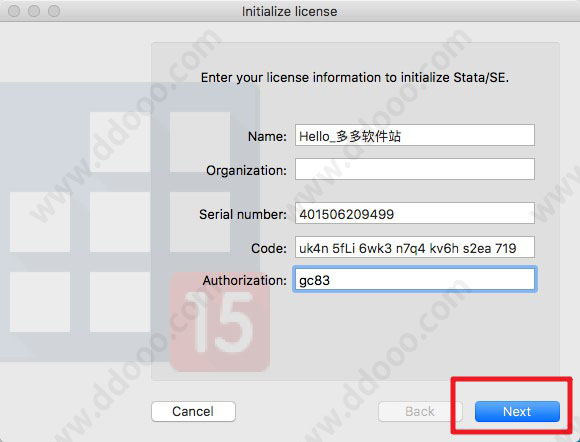Image resolution: width=580 pixels, height=442 pixels.
Task: Click the Serial number label
Action: click(243, 214)
